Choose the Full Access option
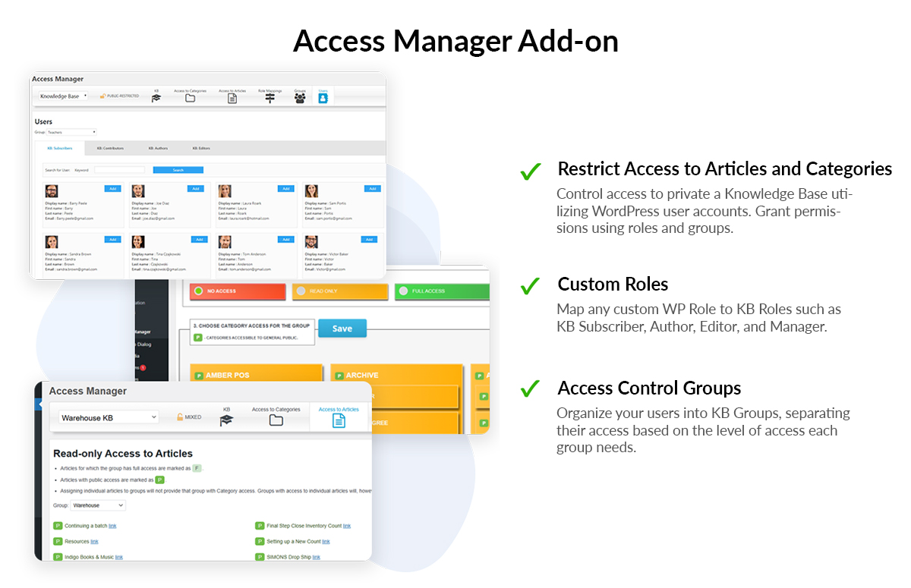 pos(403,291)
